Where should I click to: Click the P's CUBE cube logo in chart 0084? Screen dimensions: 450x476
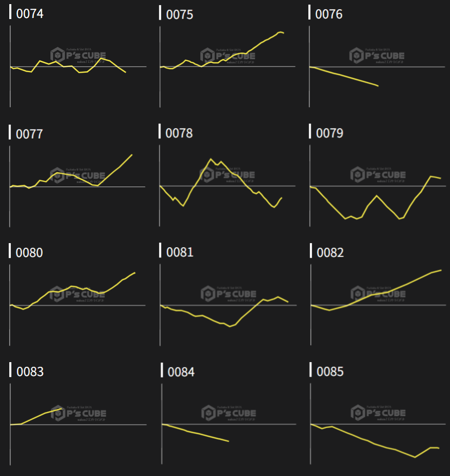[x=208, y=413]
